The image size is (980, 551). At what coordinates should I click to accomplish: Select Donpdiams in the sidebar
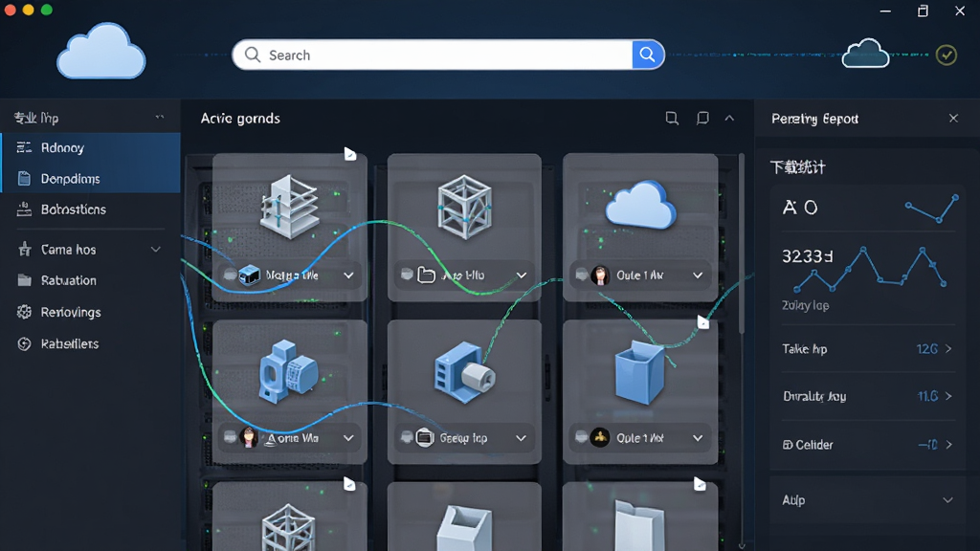tap(91, 179)
